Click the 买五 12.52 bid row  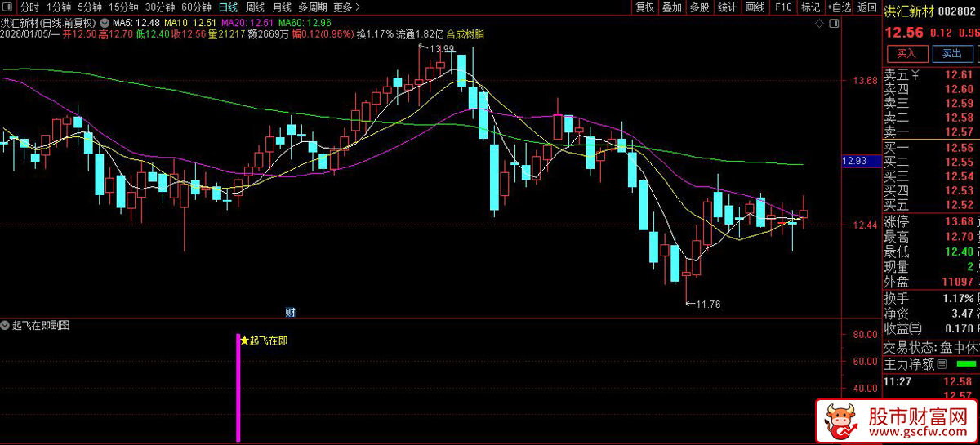point(930,205)
